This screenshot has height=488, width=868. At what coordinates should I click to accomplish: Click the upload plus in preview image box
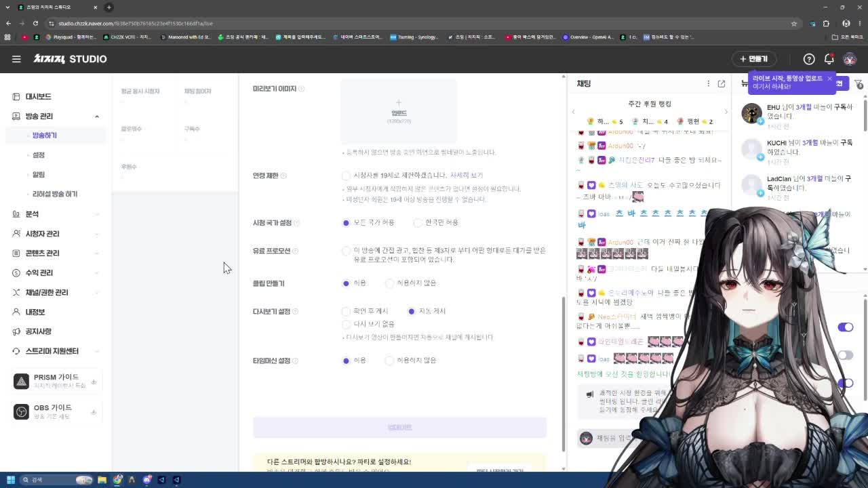pyautogui.click(x=399, y=102)
